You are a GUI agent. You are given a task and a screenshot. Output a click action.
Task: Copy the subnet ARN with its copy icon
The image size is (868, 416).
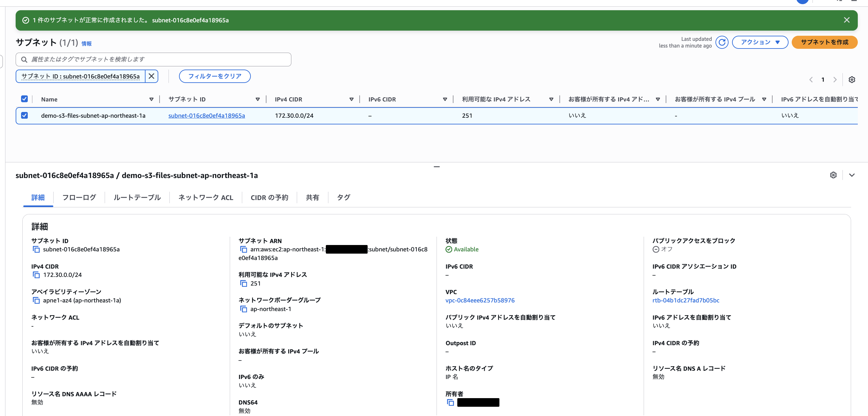tap(243, 249)
